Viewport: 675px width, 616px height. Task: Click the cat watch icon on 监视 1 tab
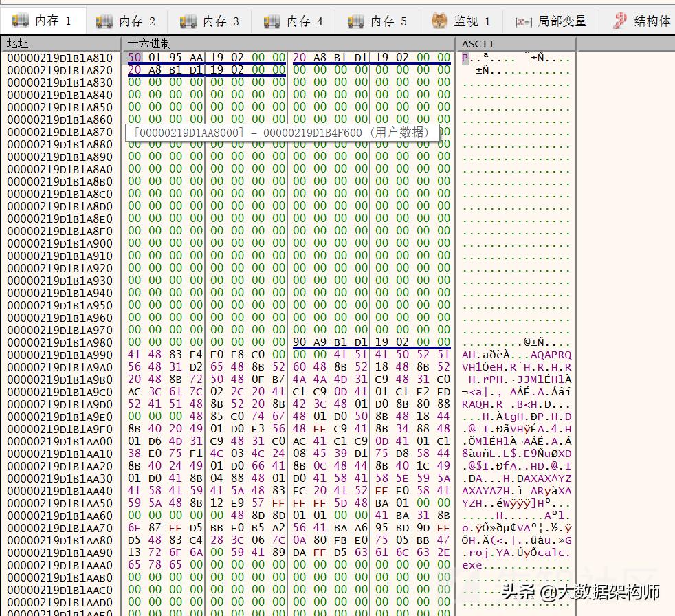(438, 21)
